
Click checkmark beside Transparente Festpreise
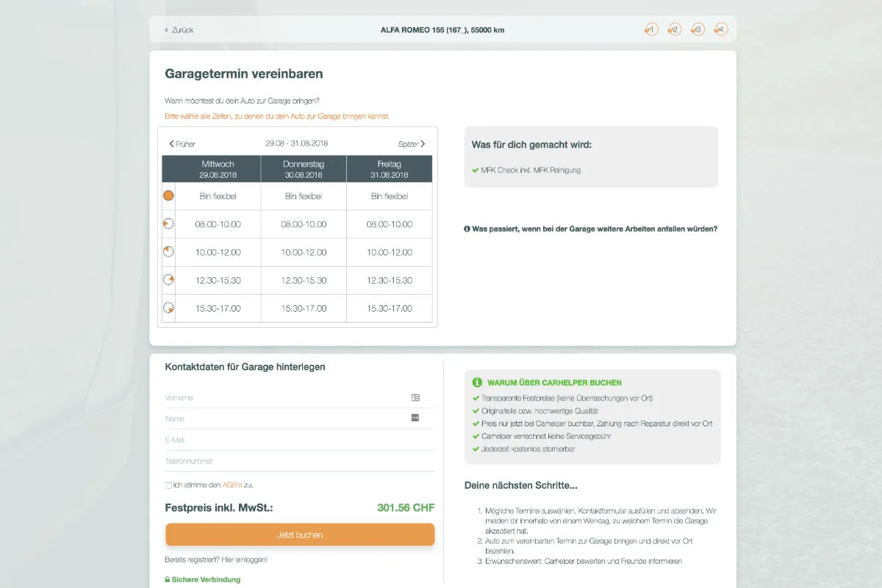pos(476,398)
